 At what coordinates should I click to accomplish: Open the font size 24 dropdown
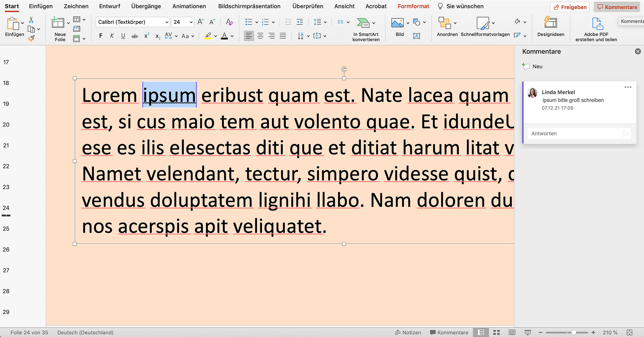pos(191,22)
